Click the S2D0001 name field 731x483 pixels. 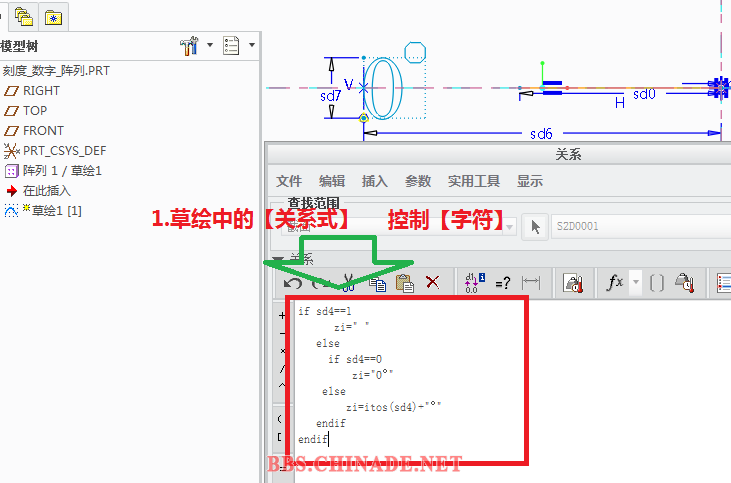[641, 227]
